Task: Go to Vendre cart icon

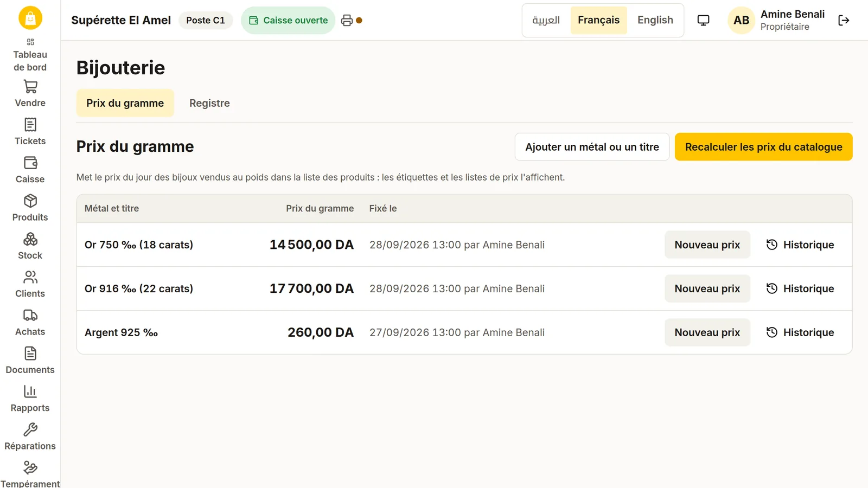Action: (x=30, y=87)
